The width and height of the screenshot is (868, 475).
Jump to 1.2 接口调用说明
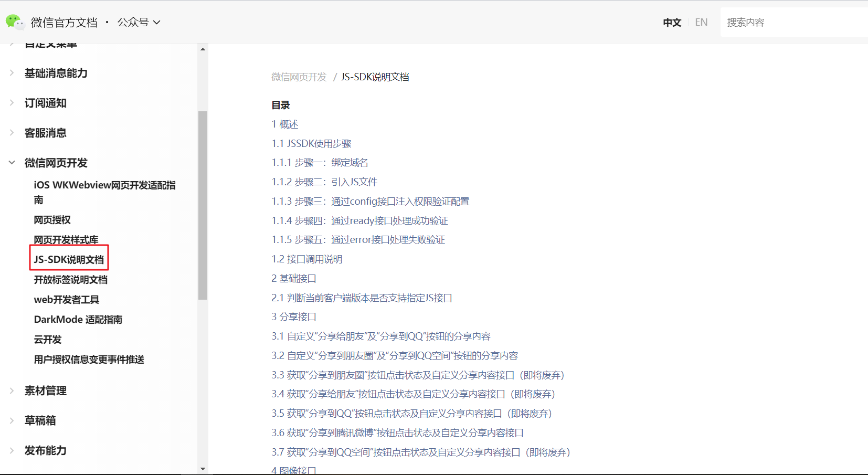tap(307, 259)
